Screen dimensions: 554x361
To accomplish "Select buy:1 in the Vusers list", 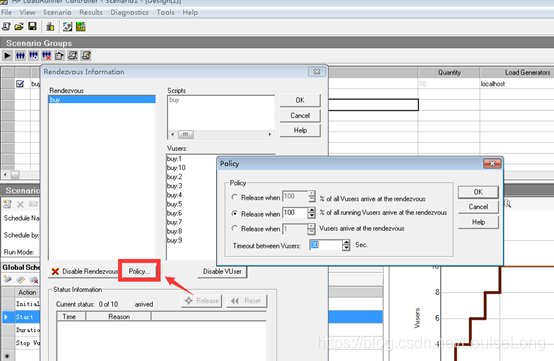I will click(174, 159).
